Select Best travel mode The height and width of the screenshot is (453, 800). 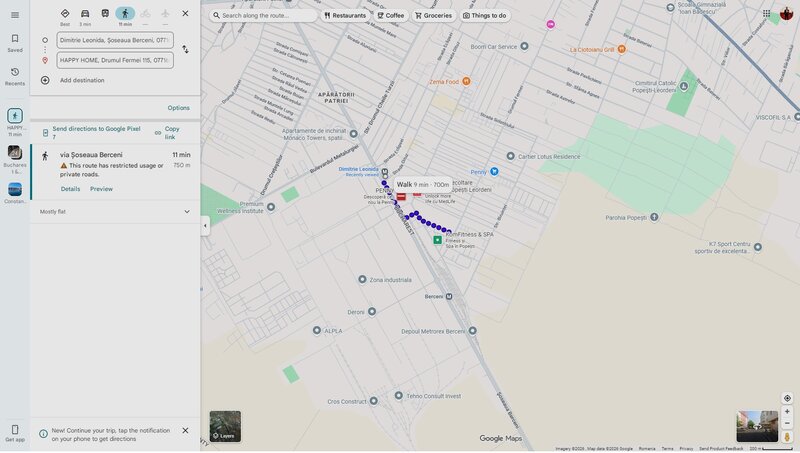point(65,16)
